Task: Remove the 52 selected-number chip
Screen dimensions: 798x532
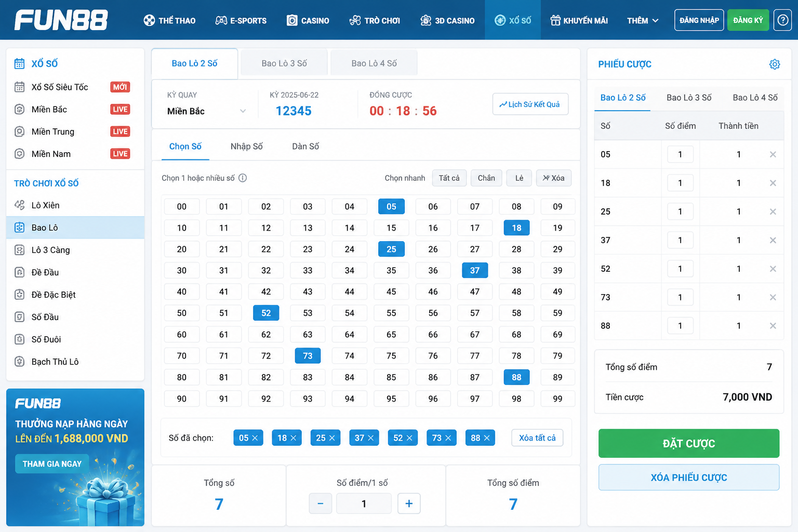Action: click(x=409, y=438)
